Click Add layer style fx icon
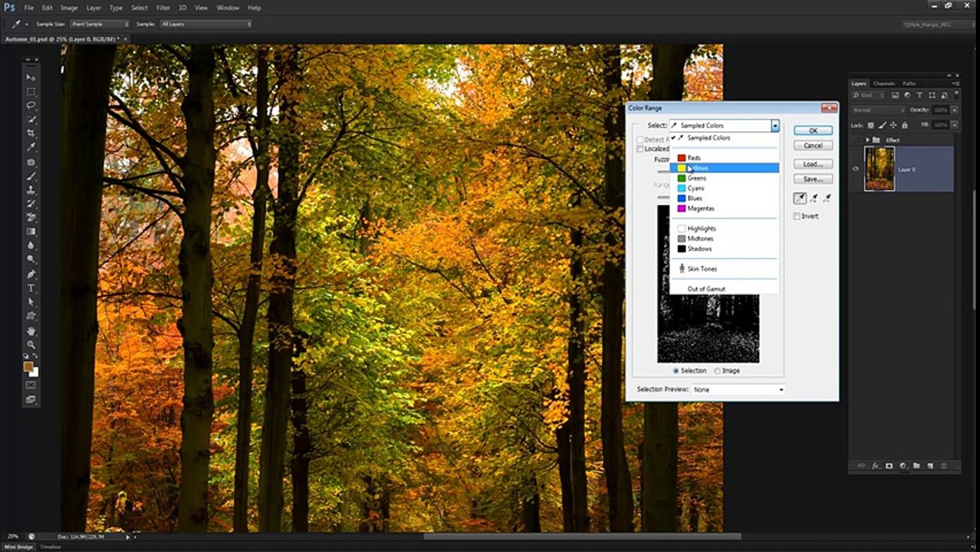The height and width of the screenshot is (552, 980). 876,465
